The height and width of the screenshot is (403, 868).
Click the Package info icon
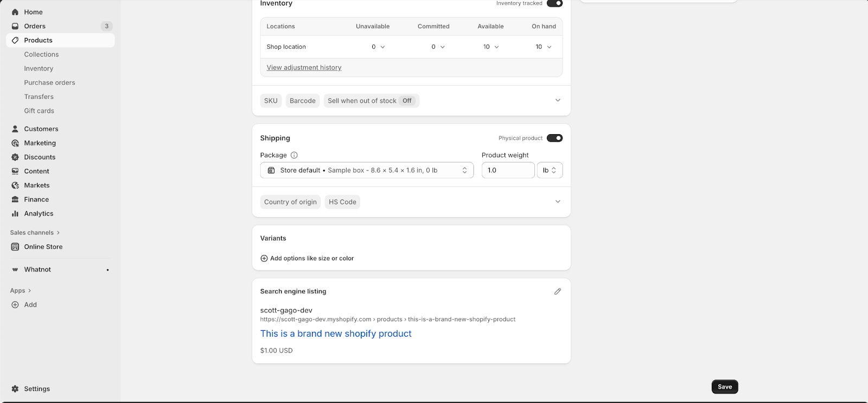(294, 155)
